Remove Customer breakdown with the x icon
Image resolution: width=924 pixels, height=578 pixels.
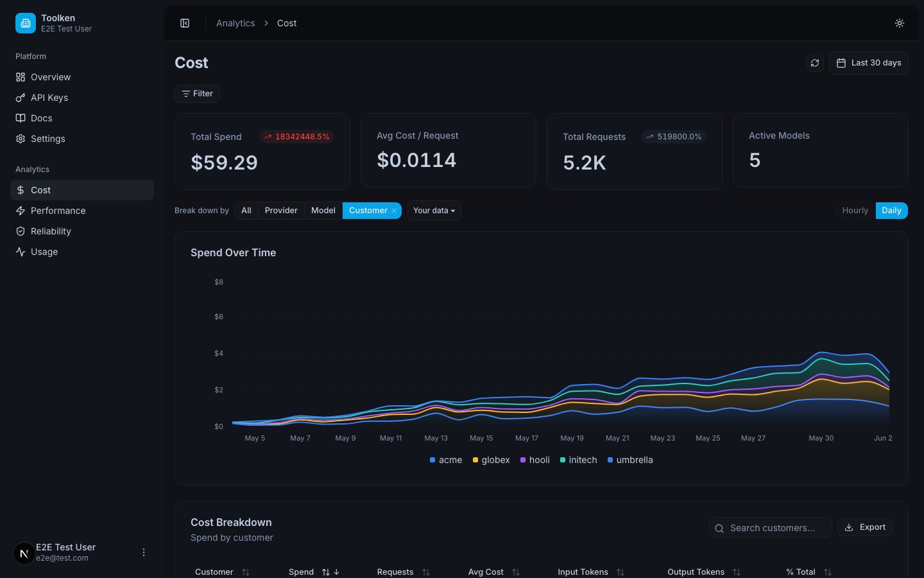pyautogui.click(x=394, y=211)
